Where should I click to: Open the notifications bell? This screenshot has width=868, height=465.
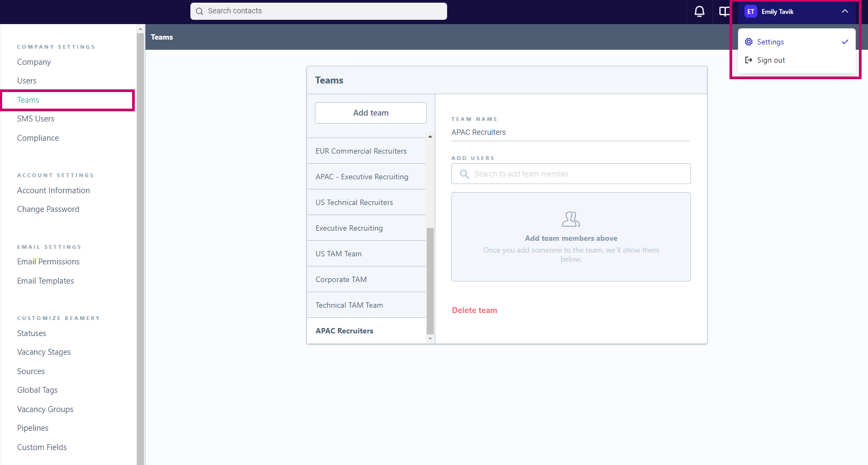coord(699,11)
